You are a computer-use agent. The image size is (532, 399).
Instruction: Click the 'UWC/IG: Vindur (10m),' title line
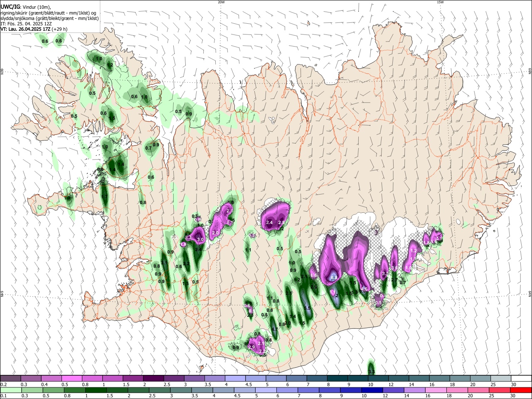25,7
